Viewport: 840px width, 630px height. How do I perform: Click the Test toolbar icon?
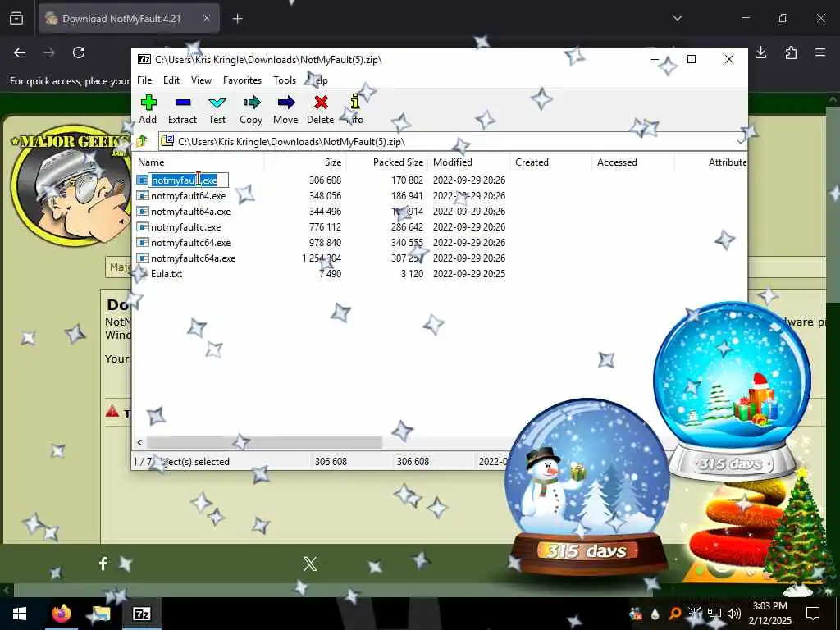coord(217,103)
